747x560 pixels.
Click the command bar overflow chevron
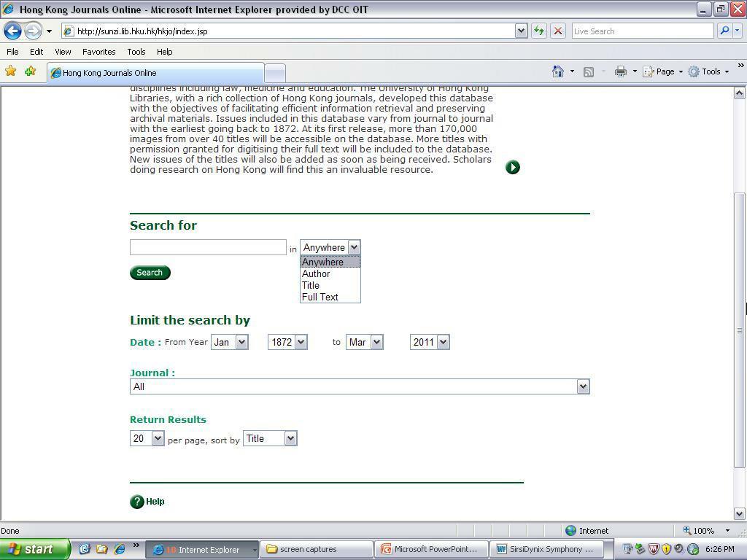(x=741, y=65)
